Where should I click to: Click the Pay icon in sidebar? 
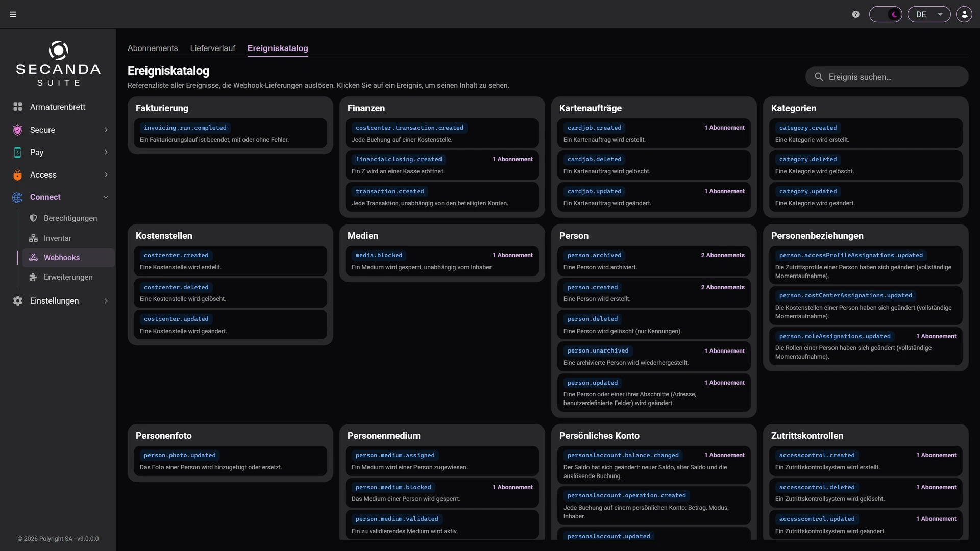click(x=18, y=152)
